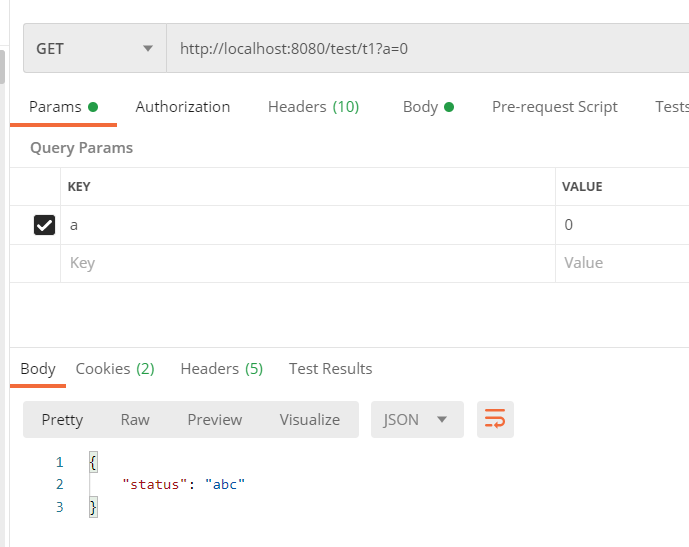Image resolution: width=689 pixels, height=547 pixels.
Task: Open the Tests tab
Action: pos(671,107)
